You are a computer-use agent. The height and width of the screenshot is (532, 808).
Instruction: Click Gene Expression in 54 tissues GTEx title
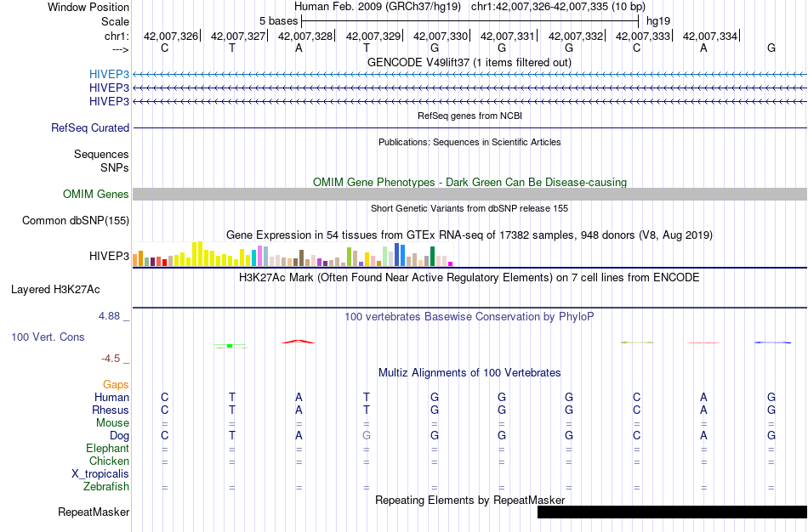469,235
